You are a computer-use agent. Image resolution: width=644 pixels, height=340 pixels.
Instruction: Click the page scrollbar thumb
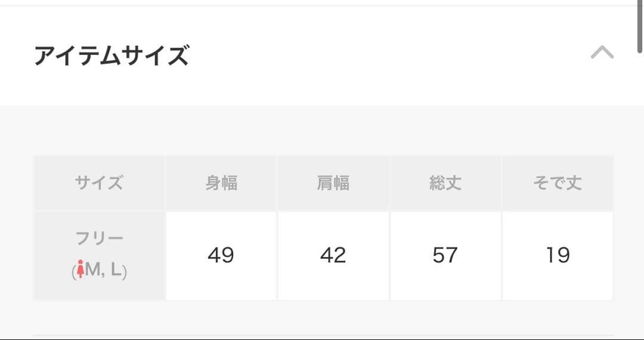[640, 27]
